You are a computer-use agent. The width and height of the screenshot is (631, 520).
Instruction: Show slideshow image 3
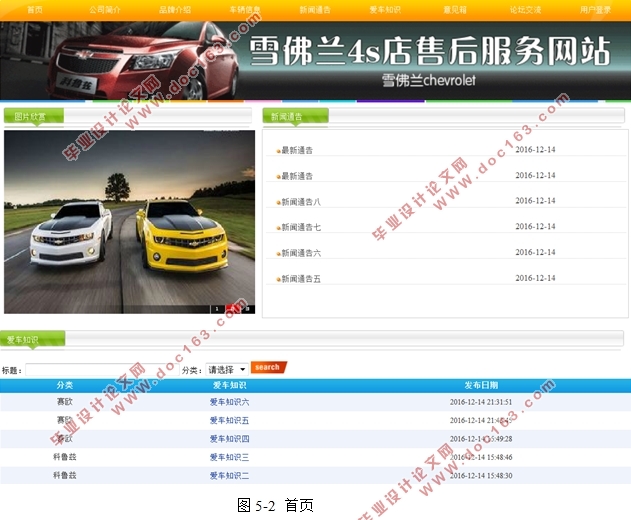(x=248, y=309)
